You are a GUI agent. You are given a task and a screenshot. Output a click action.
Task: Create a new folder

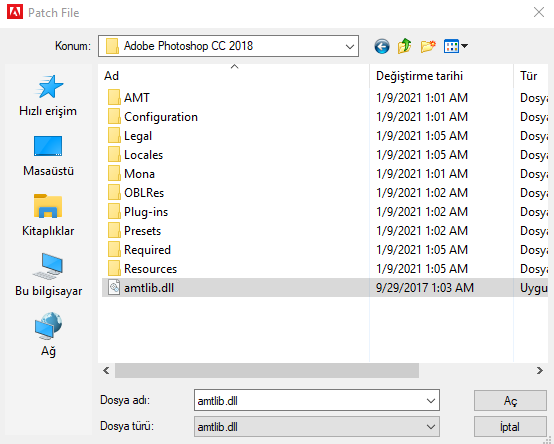[x=428, y=46]
